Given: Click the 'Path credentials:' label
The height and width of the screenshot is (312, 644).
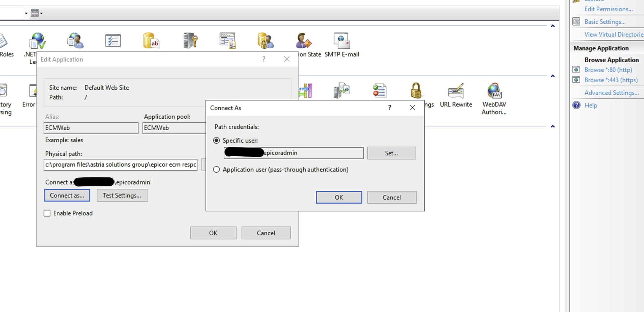Looking at the screenshot, I should [237, 127].
